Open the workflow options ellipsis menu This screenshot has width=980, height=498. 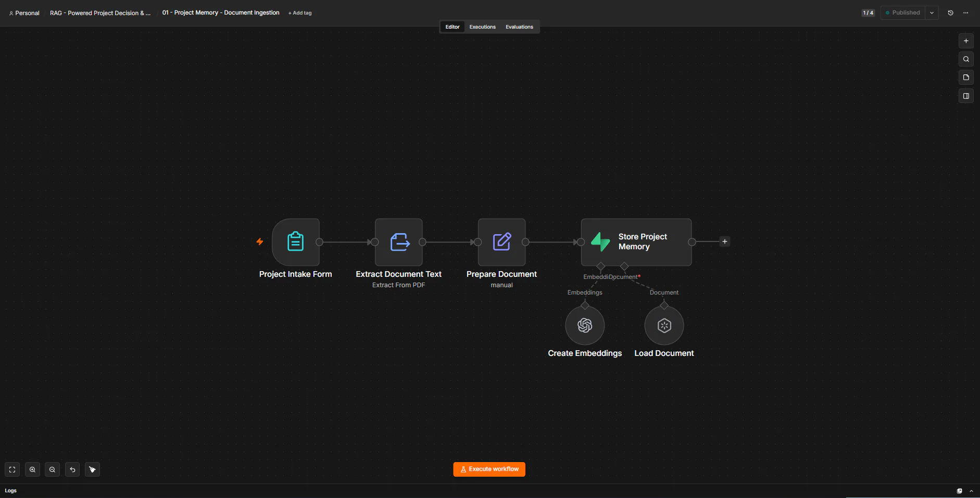coord(965,12)
